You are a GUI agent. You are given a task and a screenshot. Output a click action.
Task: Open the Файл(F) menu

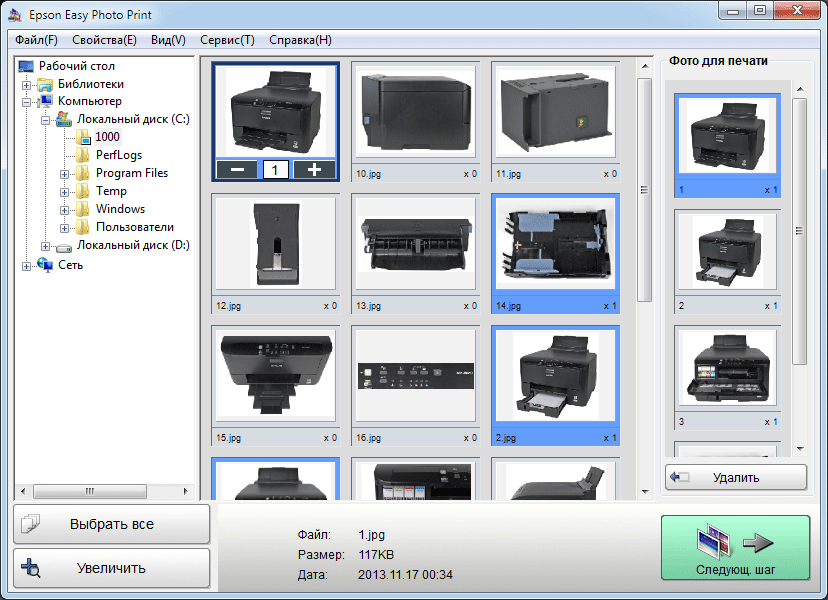(36, 40)
